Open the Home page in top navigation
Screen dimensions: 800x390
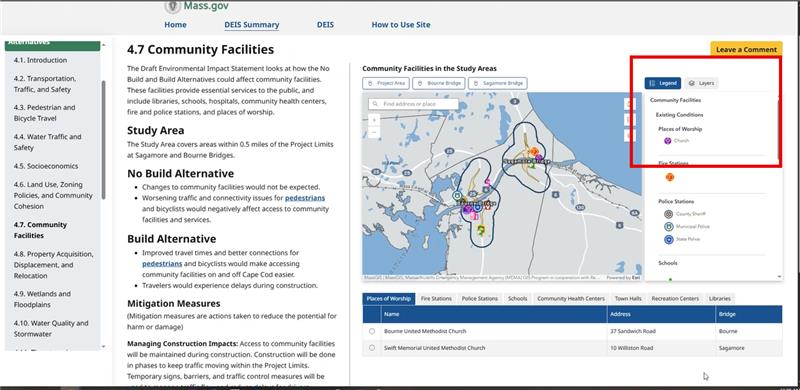pos(175,25)
